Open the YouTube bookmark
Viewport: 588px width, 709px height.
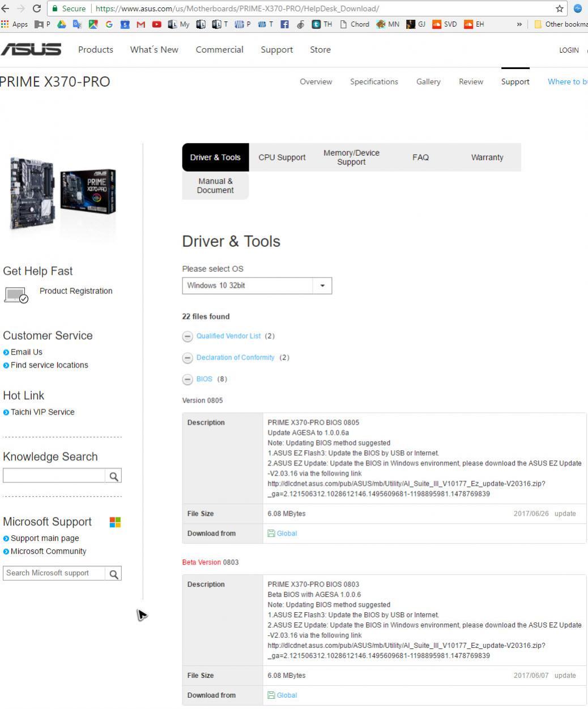(157, 24)
